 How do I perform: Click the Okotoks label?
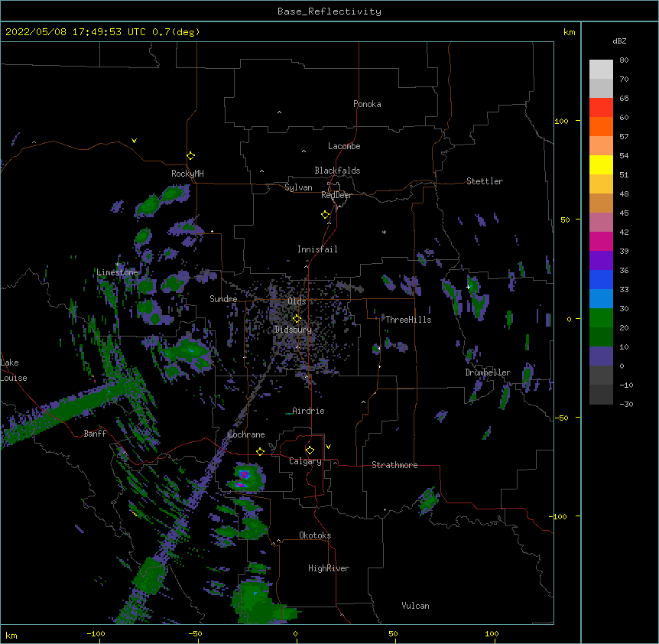click(315, 535)
